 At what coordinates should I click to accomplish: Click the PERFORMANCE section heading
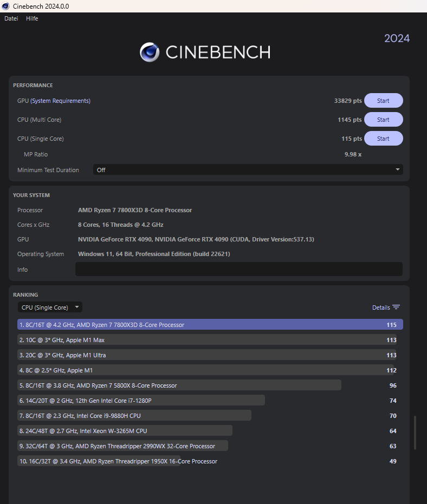[x=33, y=85]
